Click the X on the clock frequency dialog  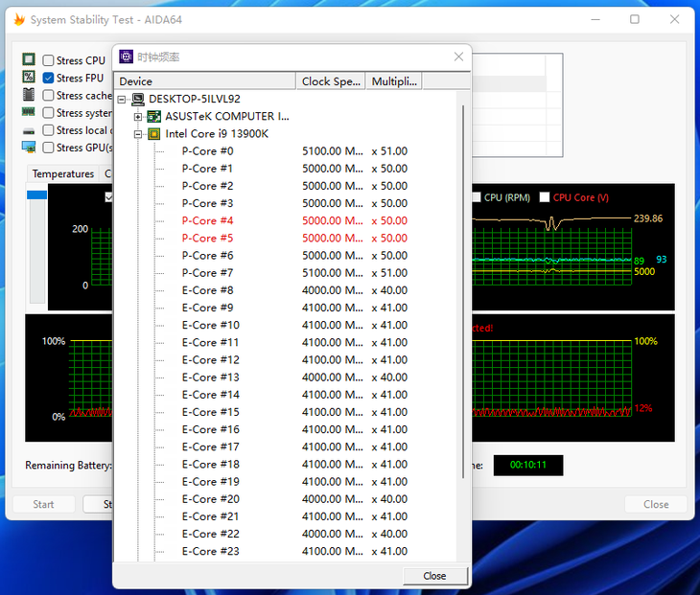pos(458,57)
